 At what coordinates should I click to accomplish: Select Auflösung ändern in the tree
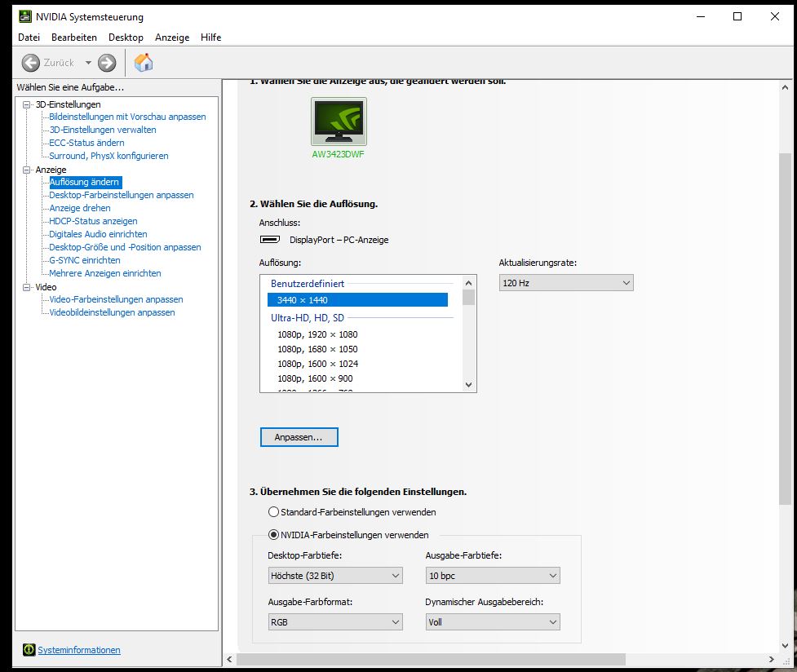coord(84,182)
